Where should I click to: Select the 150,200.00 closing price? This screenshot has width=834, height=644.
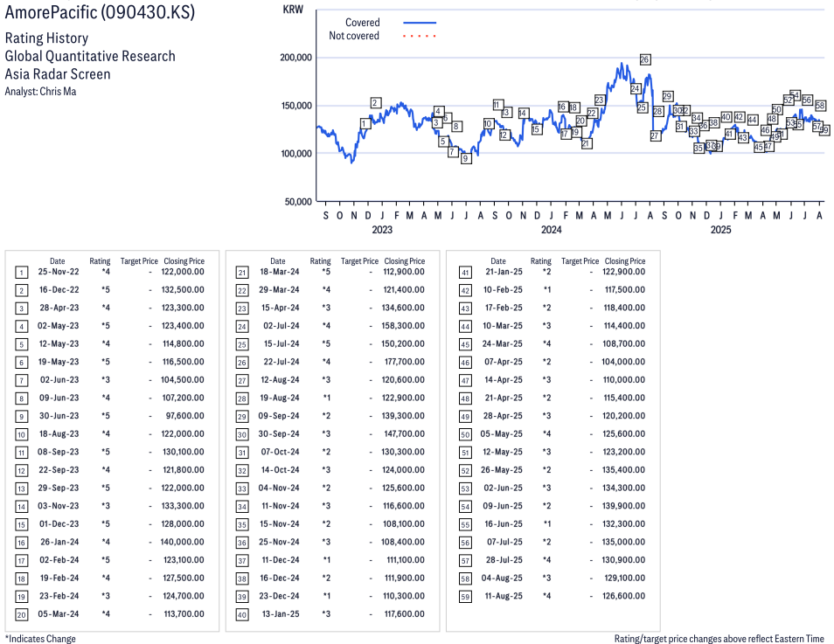403,343
